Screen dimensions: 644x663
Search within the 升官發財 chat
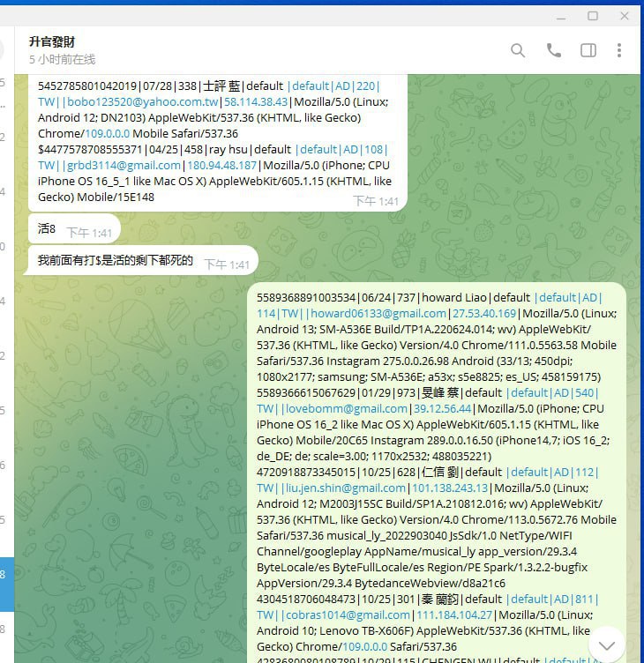pos(518,50)
